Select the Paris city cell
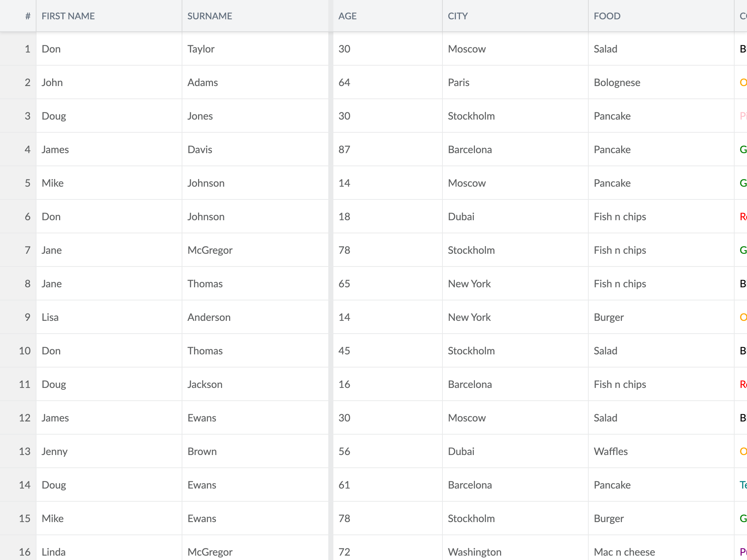This screenshot has height=560, width=747. (x=515, y=82)
